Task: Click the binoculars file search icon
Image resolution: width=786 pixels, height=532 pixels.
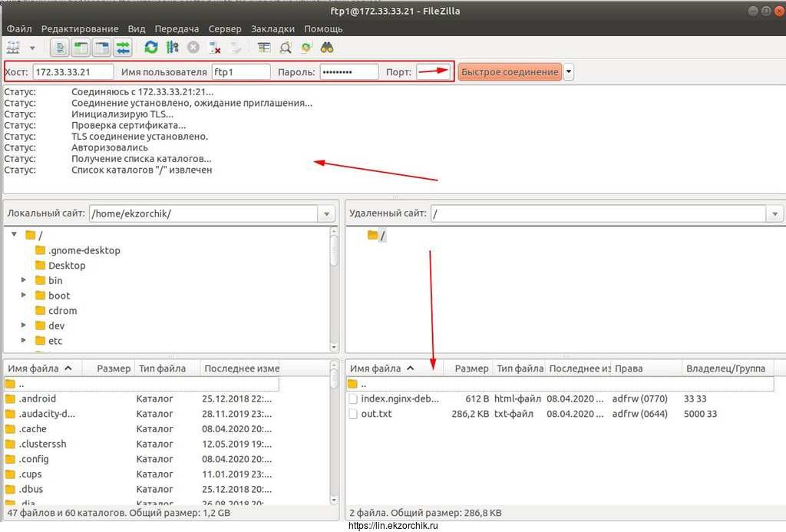Action: click(327, 48)
